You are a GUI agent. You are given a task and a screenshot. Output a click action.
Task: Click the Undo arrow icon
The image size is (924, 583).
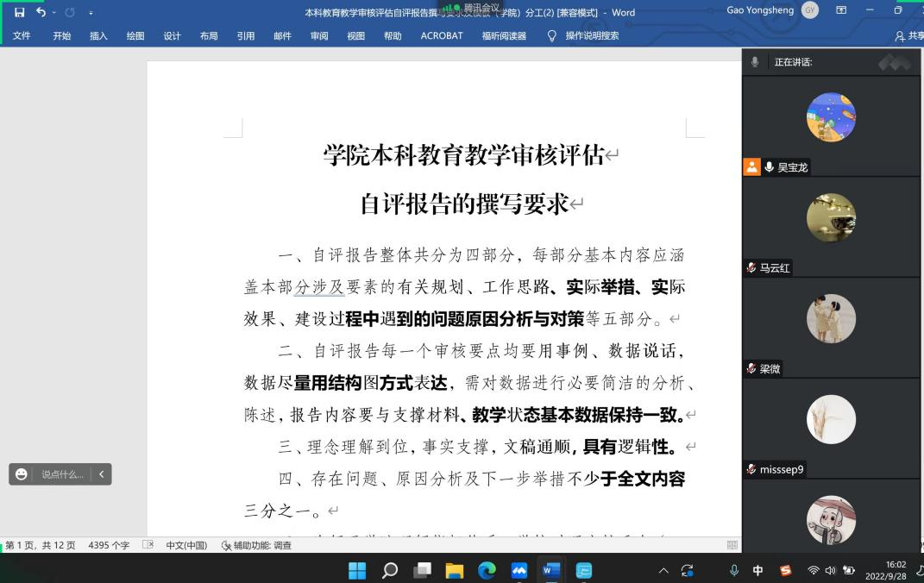pyautogui.click(x=41, y=12)
